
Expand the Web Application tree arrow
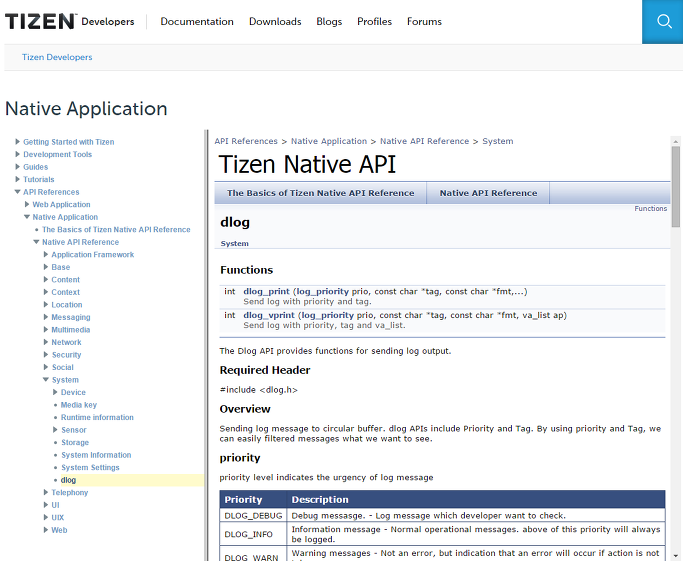click(x=27, y=204)
